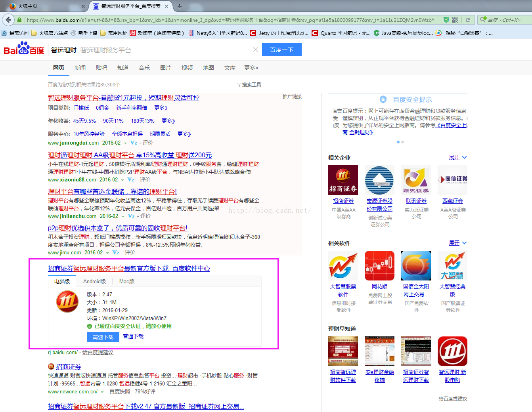Open the 招商证券 newone.com.cn result title
This screenshot has width=532, height=412.
click(69, 367)
